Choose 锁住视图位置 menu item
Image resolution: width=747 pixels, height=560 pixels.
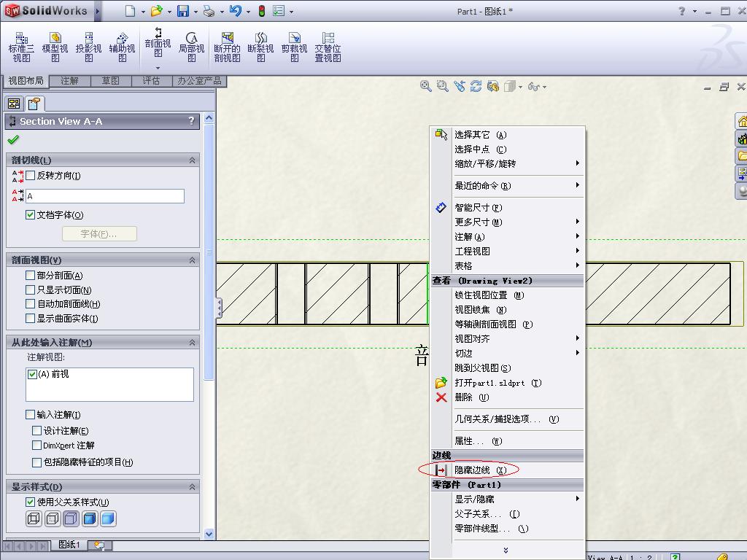pos(508,295)
